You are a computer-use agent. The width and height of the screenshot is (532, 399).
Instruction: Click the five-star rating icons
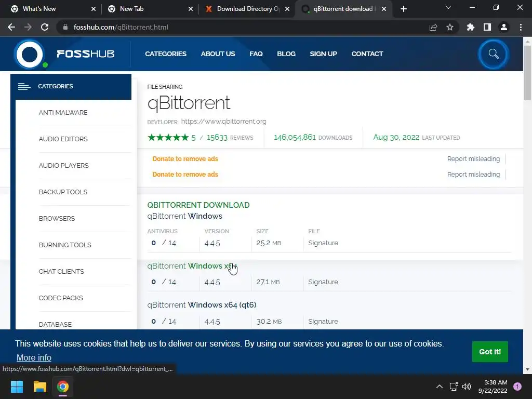[x=168, y=137]
